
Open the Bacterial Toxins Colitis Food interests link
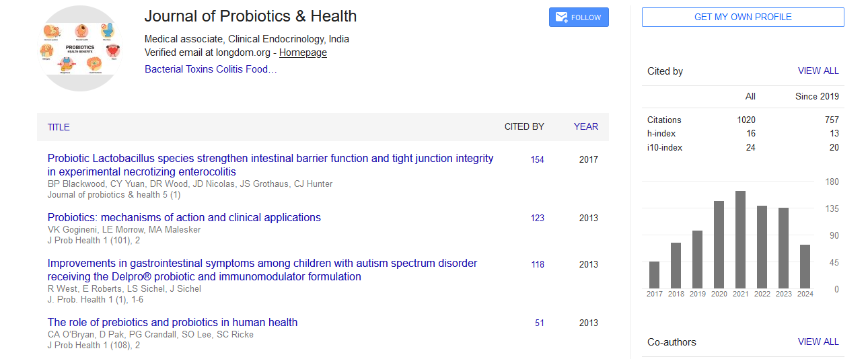(211, 69)
